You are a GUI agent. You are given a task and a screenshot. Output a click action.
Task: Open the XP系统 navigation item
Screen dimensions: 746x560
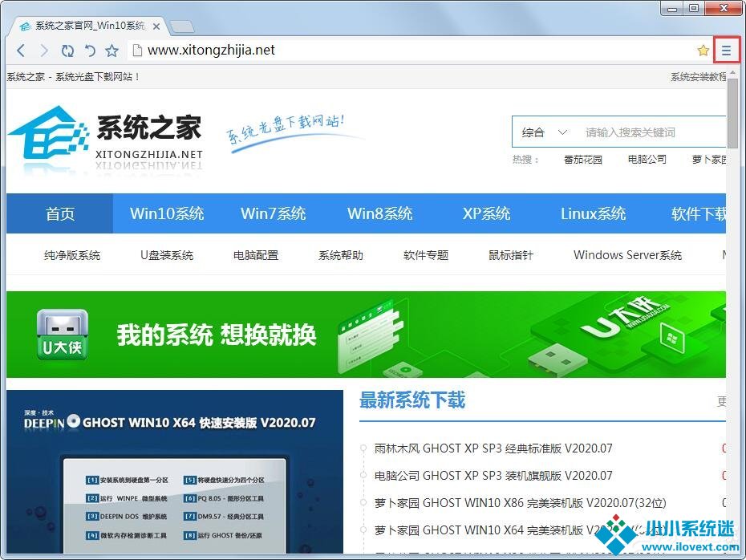click(x=486, y=213)
